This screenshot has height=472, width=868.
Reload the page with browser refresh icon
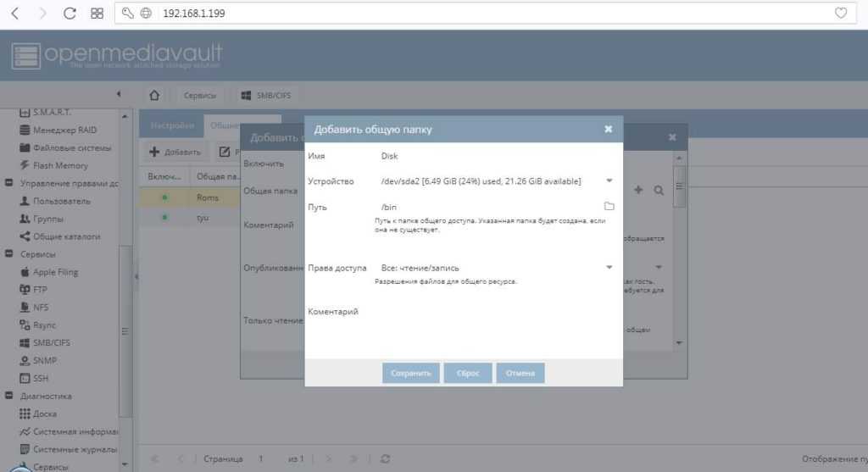(70, 14)
